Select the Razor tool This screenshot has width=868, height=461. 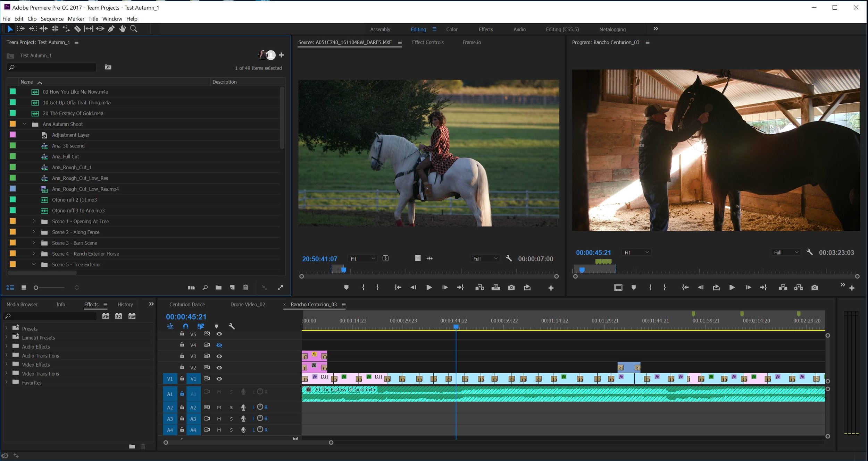coord(78,29)
